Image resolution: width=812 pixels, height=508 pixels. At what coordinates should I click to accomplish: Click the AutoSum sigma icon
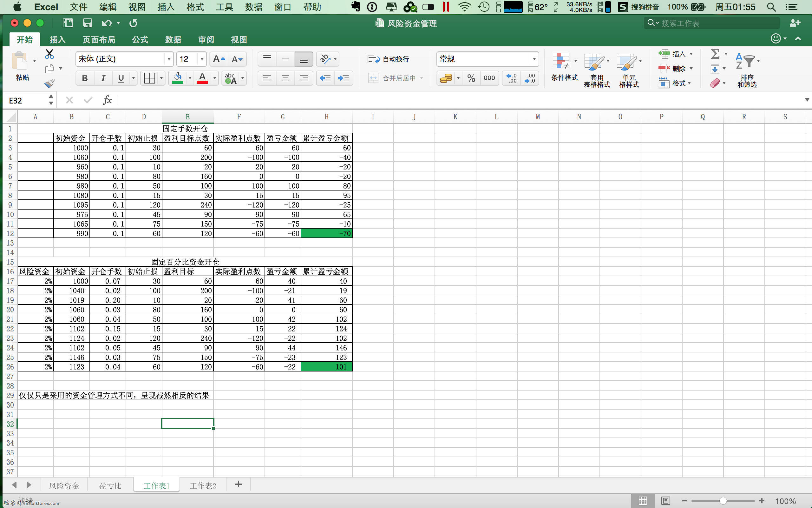(715, 54)
